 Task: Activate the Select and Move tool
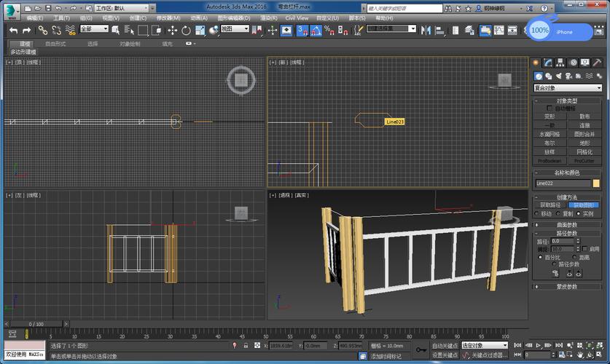coord(173,30)
